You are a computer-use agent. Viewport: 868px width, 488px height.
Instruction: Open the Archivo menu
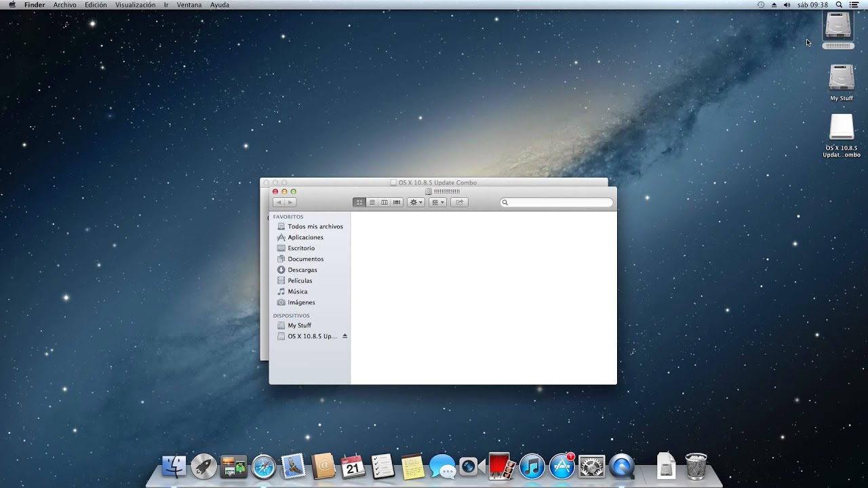pos(65,5)
